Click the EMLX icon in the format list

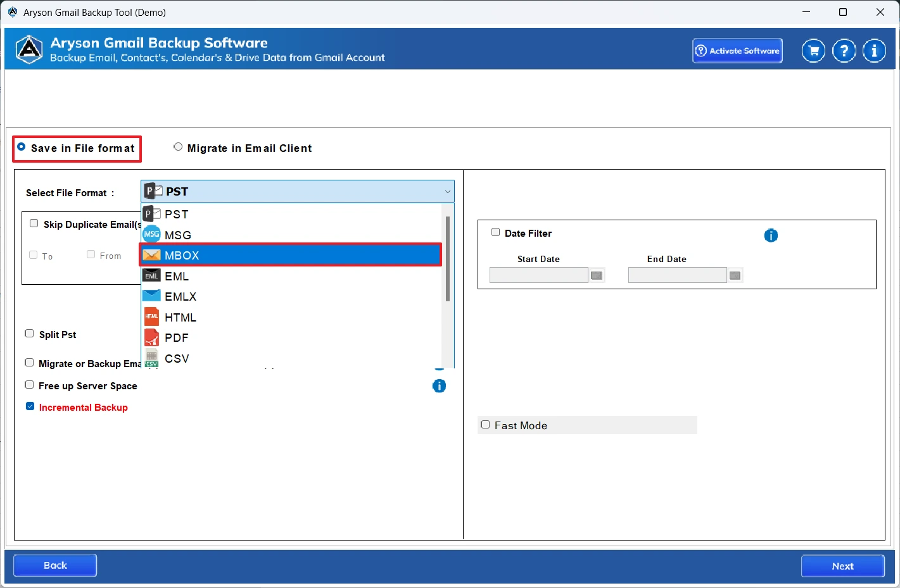pos(151,296)
